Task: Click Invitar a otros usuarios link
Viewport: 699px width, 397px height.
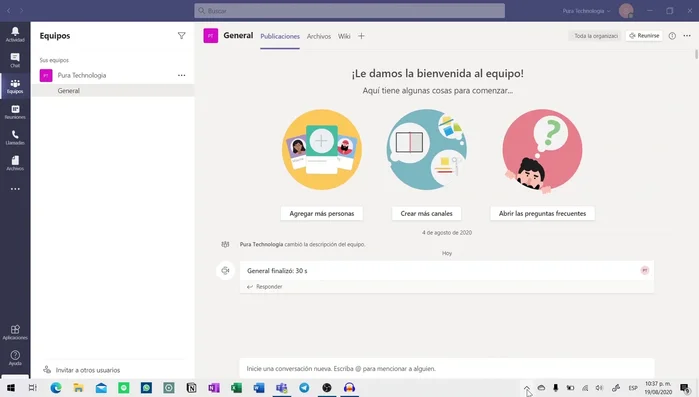Action: 82,370
